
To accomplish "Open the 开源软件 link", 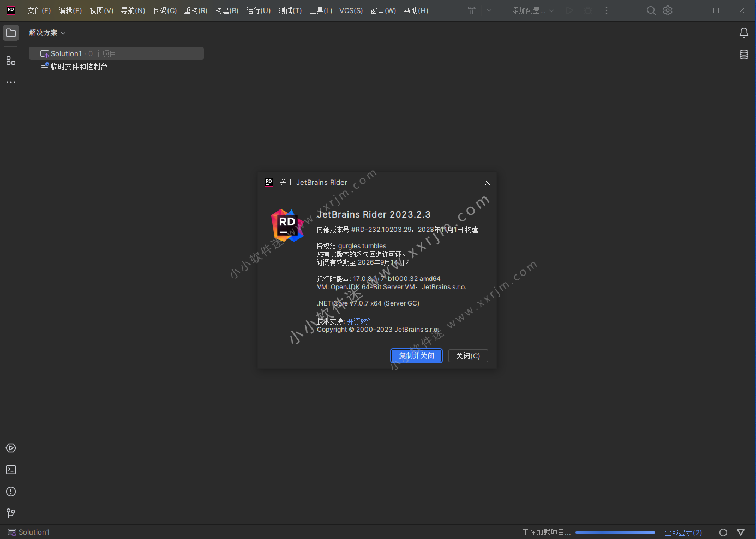I will click(361, 321).
